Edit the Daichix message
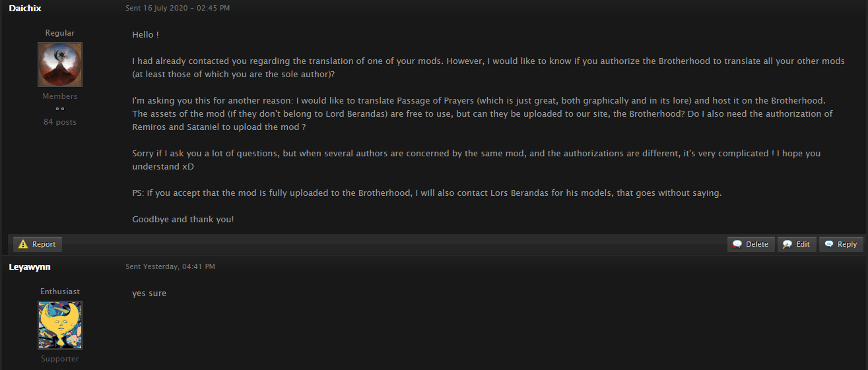 pos(797,244)
